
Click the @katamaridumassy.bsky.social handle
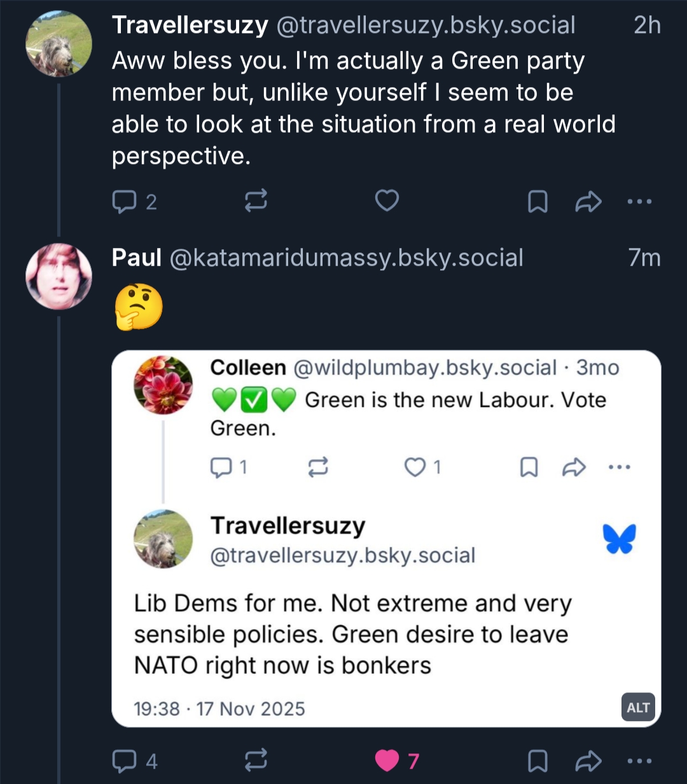346,258
